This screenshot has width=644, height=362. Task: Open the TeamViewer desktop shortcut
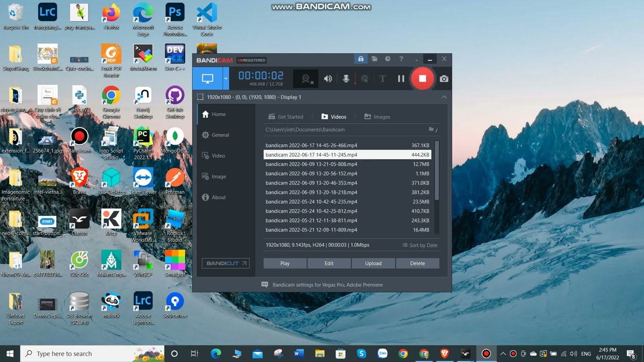[143, 181]
